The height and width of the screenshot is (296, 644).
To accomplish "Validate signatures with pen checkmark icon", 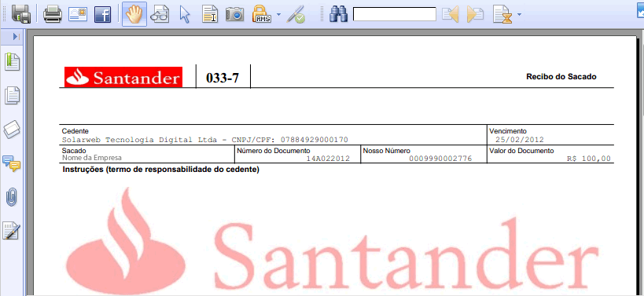I will (x=296, y=14).
